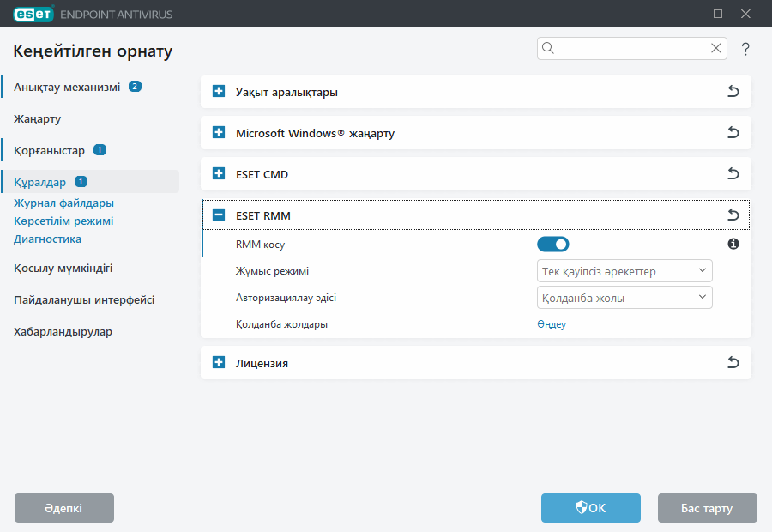
Task: Reset the ESET RMM section settings
Action: [x=733, y=215]
